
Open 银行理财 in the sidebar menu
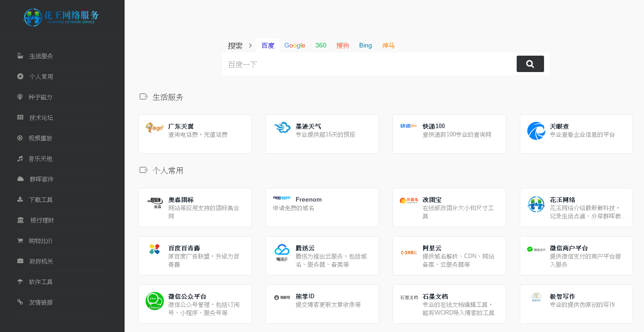(42, 220)
